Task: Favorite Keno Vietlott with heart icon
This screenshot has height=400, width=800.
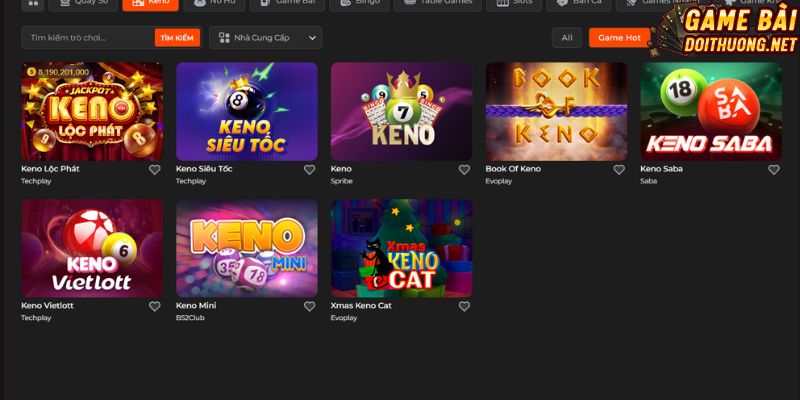Action: click(x=155, y=307)
